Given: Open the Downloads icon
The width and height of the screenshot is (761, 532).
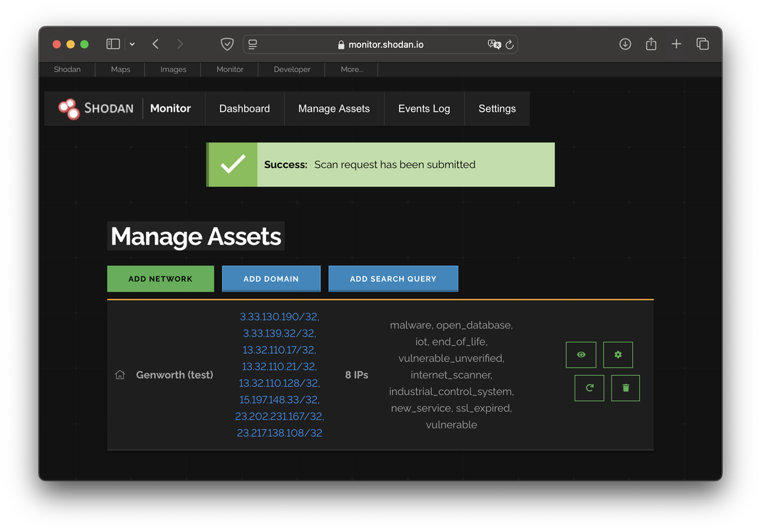Looking at the screenshot, I should click(x=625, y=43).
